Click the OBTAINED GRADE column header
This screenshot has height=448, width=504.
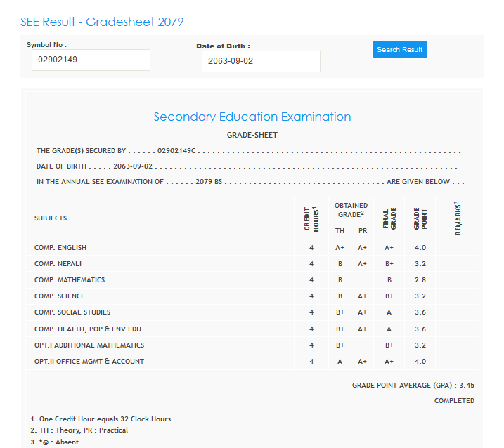pyautogui.click(x=351, y=209)
